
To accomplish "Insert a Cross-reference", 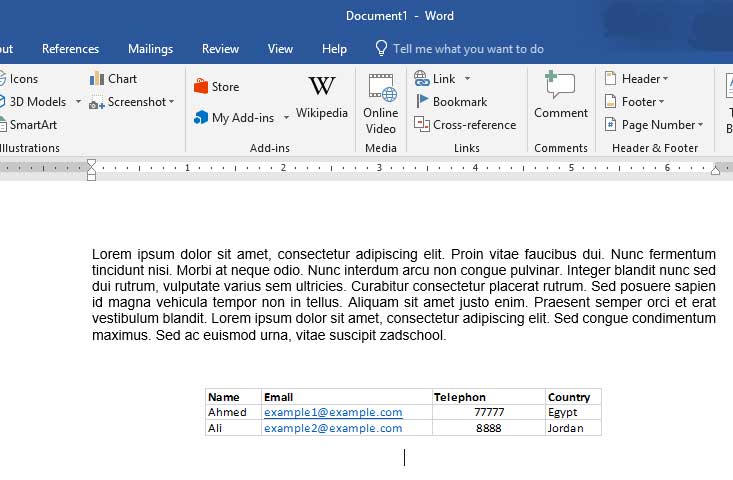I will click(465, 125).
